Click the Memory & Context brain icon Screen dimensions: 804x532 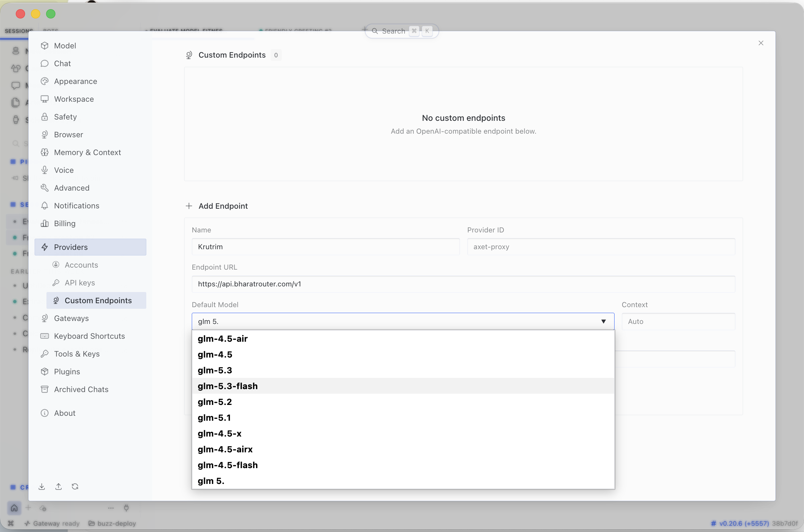[44, 152]
